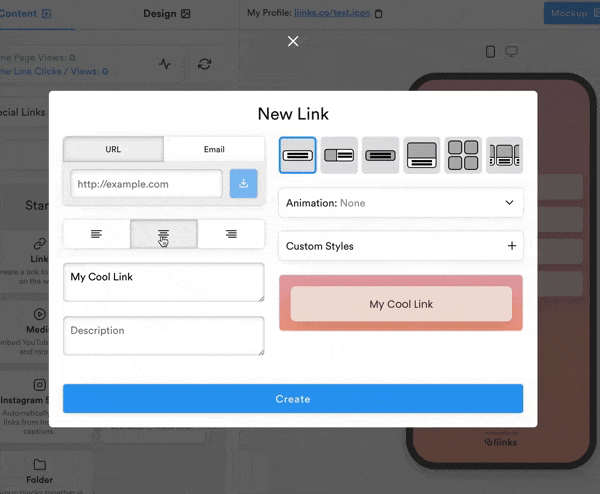Pick the third dark button layout style
600x494 pixels.
[380, 155]
